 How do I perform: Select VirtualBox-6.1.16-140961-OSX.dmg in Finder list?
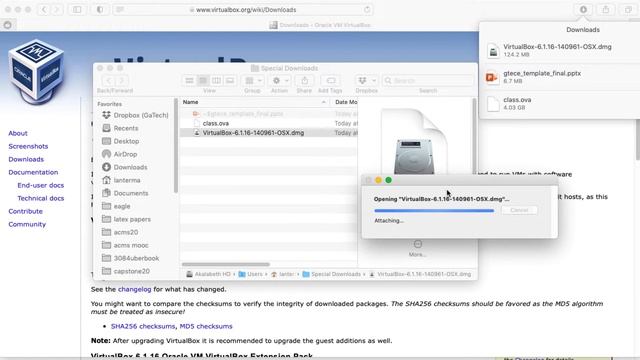coord(269,133)
